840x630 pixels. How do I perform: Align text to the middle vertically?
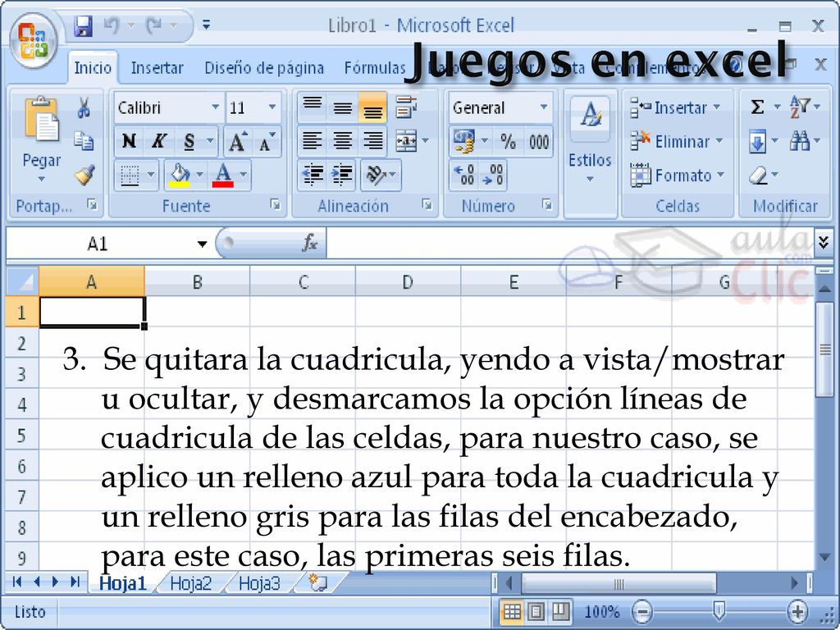tap(343, 107)
